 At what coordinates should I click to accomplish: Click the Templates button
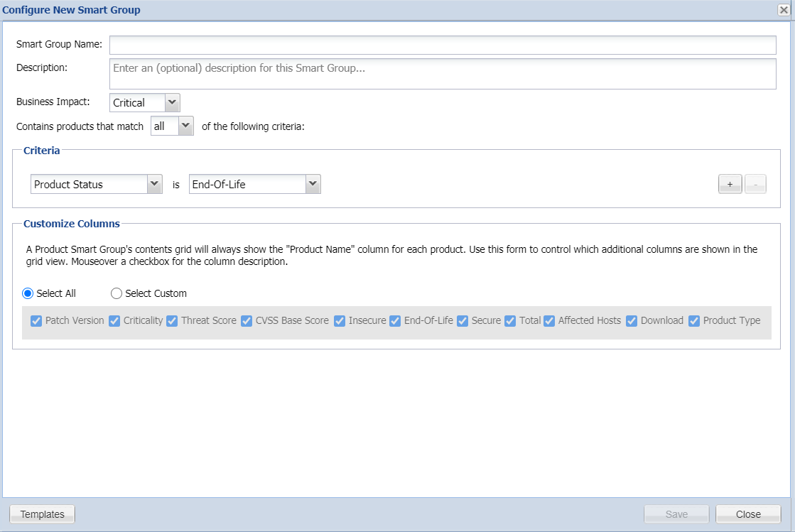coord(43,514)
